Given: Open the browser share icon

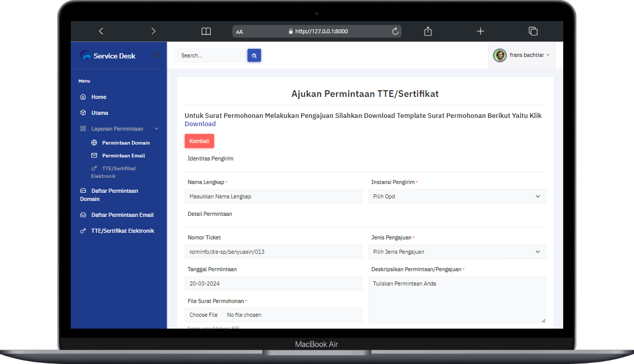Looking at the screenshot, I should tap(428, 31).
